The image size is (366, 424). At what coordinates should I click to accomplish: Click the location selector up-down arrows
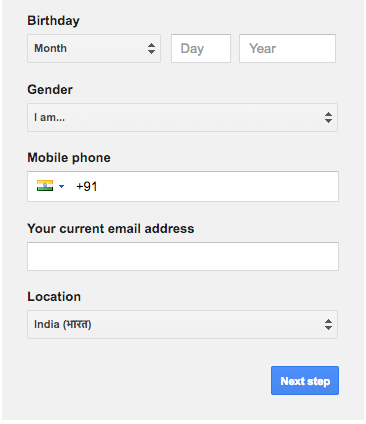(x=328, y=325)
